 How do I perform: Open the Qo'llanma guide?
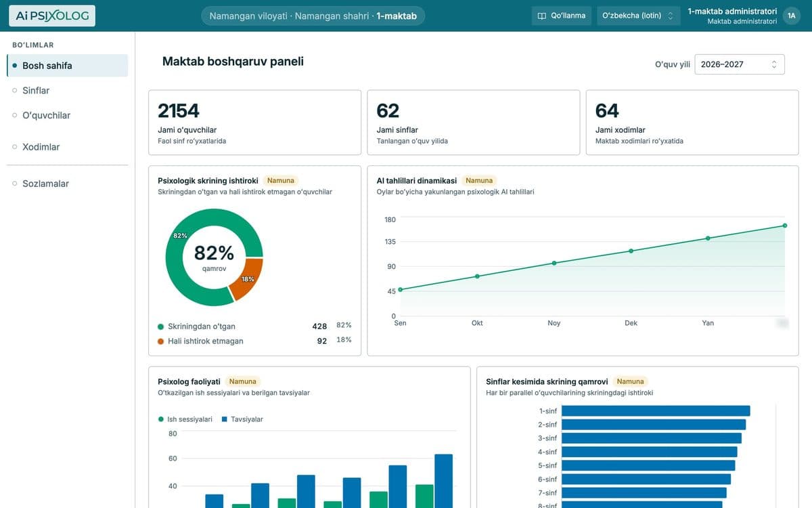point(562,16)
